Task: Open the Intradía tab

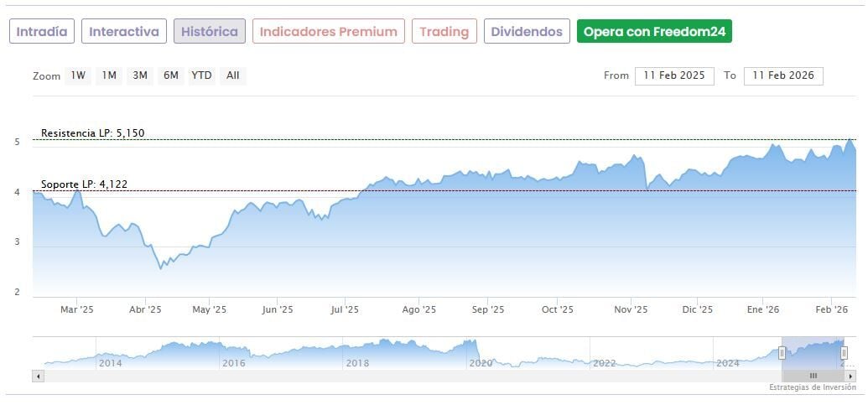Action: [42, 32]
